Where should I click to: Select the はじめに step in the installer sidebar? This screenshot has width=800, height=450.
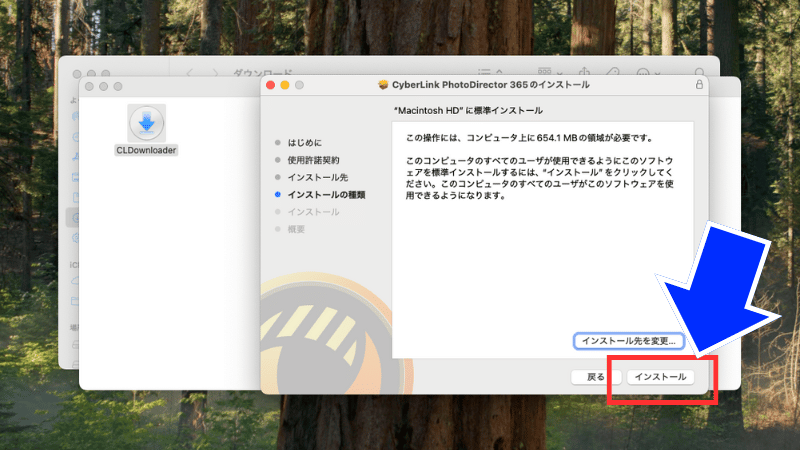304,142
